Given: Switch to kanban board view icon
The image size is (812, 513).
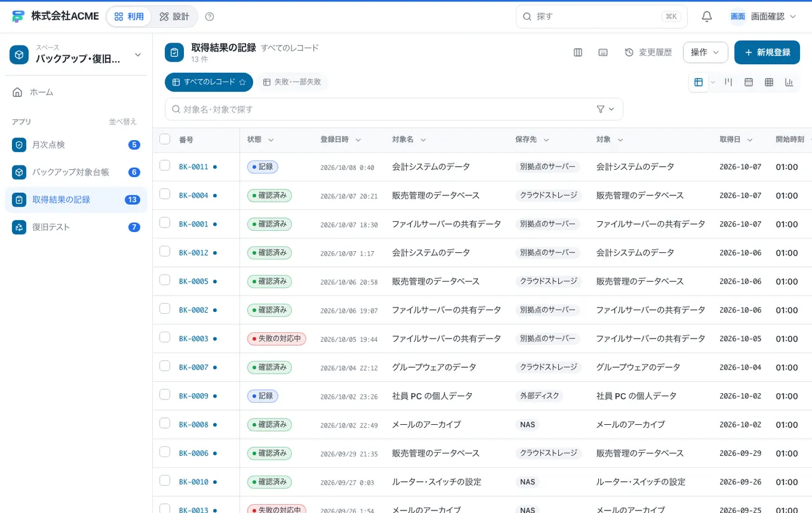Looking at the screenshot, I should click(x=729, y=82).
